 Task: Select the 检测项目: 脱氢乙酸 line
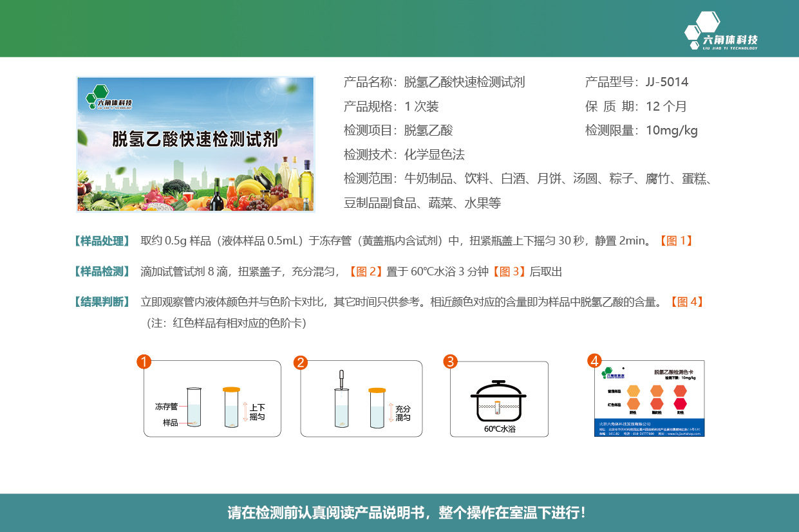[399, 131]
